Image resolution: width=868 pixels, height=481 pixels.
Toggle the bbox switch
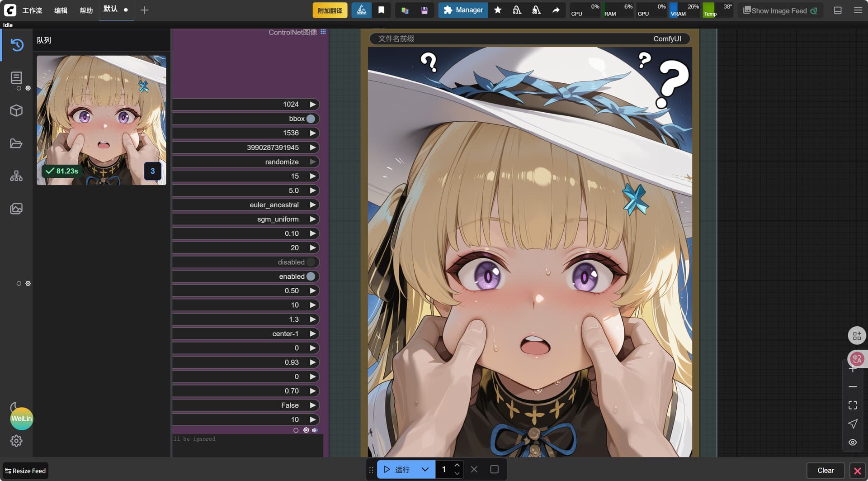[x=311, y=119]
